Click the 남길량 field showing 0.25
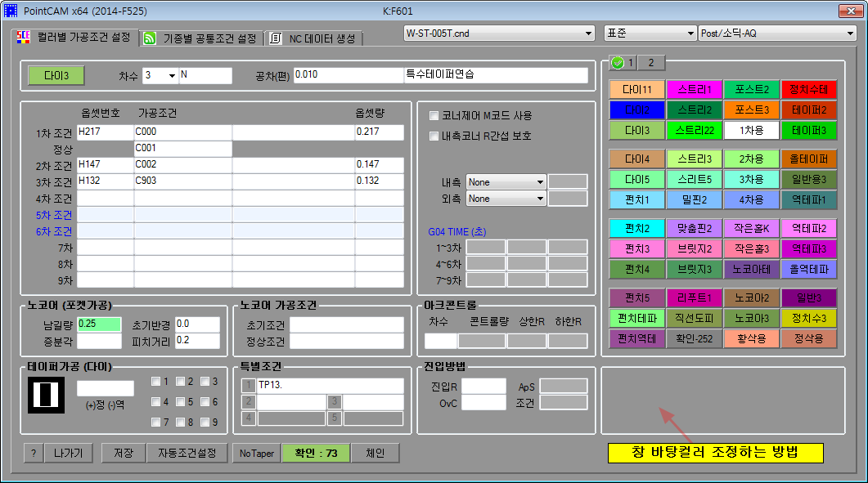The height and width of the screenshot is (483, 868). pos(99,324)
